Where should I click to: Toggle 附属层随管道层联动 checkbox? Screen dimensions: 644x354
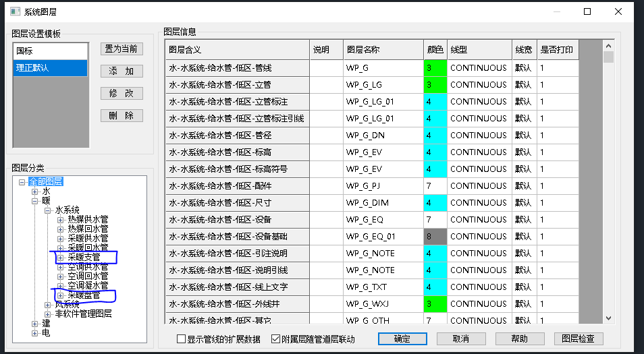point(275,339)
